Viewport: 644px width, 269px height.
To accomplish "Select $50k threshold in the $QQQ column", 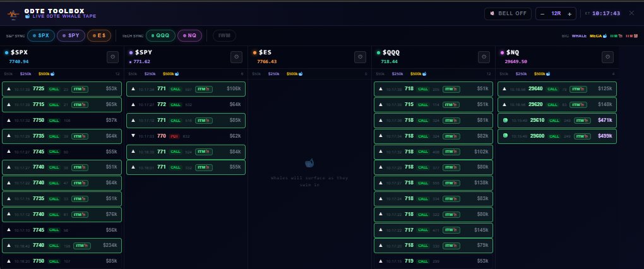I will pos(379,74).
